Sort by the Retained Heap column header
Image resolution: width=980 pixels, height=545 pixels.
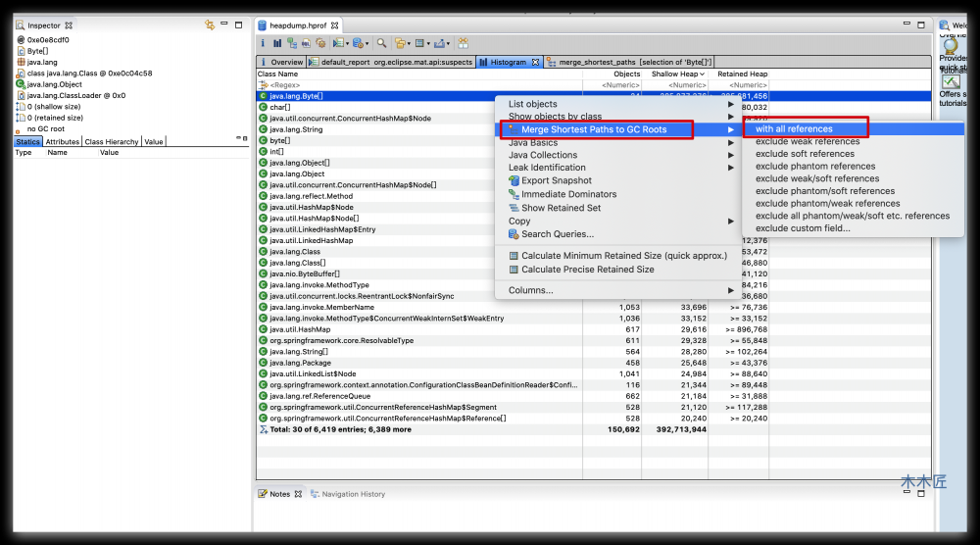(739, 74)
